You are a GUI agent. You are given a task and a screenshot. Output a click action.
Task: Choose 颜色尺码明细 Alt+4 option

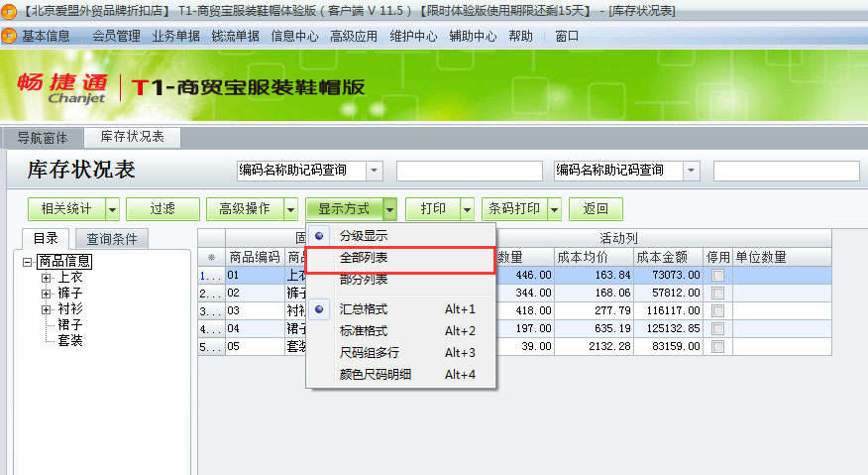400,375
